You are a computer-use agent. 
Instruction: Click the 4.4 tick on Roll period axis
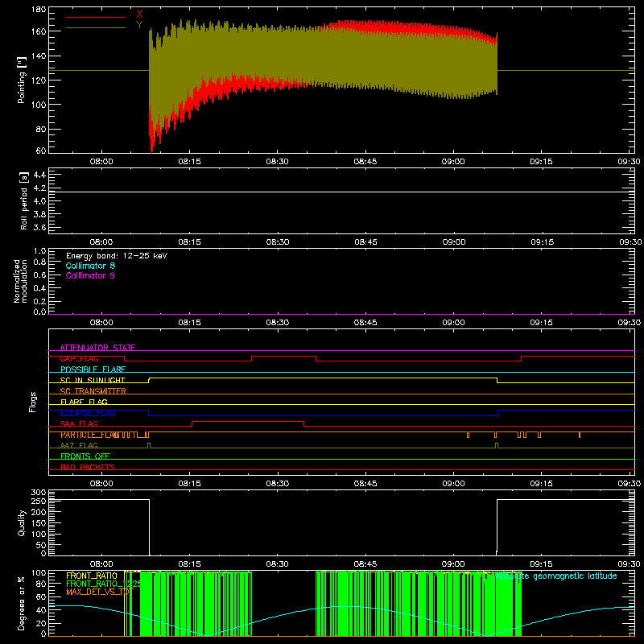click(x=39, y=175)
